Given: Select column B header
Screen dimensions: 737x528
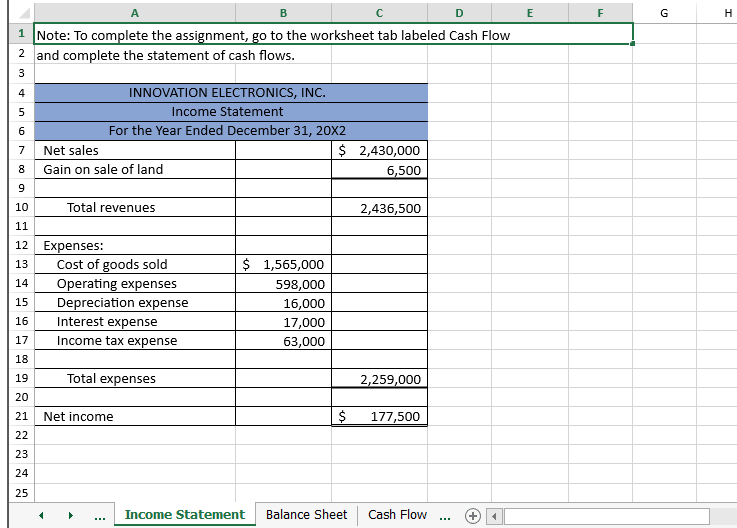Looking at the screenshot, I should point(283,13).
